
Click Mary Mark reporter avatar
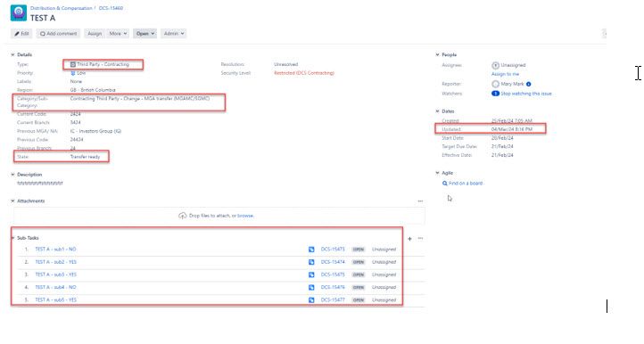coord(495,84)
